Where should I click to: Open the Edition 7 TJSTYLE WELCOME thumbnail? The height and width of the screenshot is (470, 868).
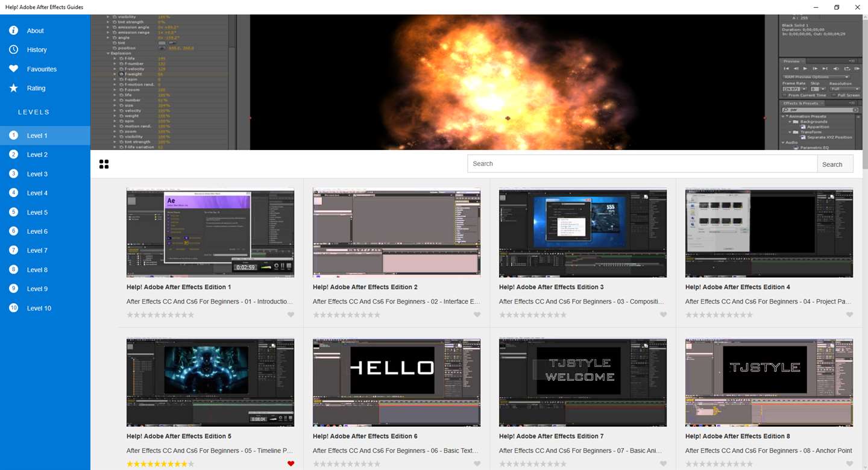583,382
